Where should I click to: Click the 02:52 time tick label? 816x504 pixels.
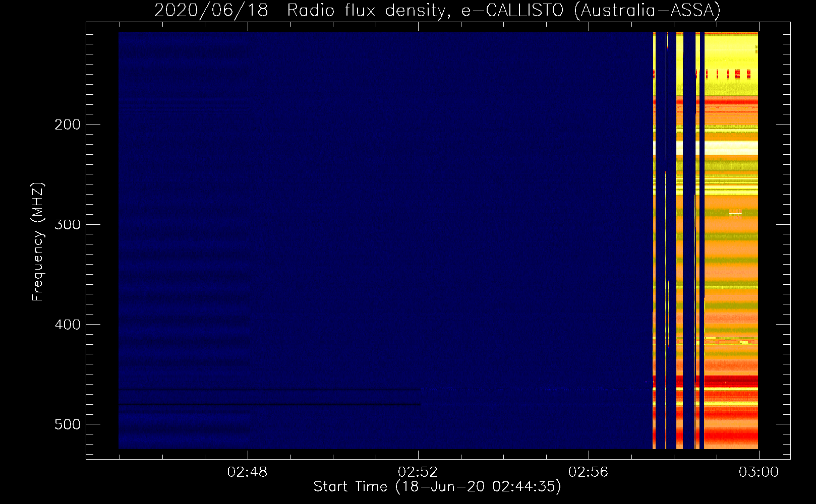(418, 472)
